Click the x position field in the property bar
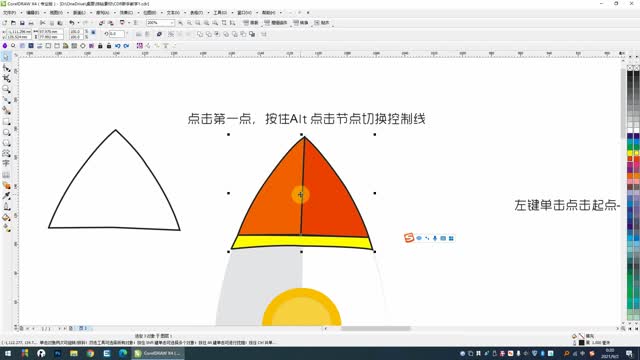The height and width of the screenshot is (360, 640). tap(19, 31)
